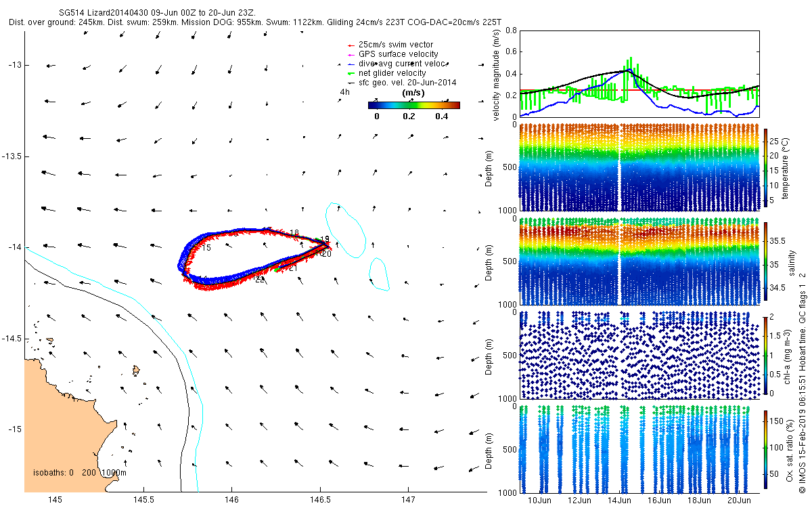Click the '146' longitude tick label

pyautogui.click(x=231, y=499)
